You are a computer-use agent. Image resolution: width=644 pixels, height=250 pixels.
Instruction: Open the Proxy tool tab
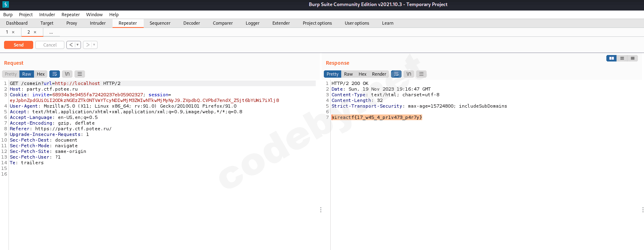72,23
